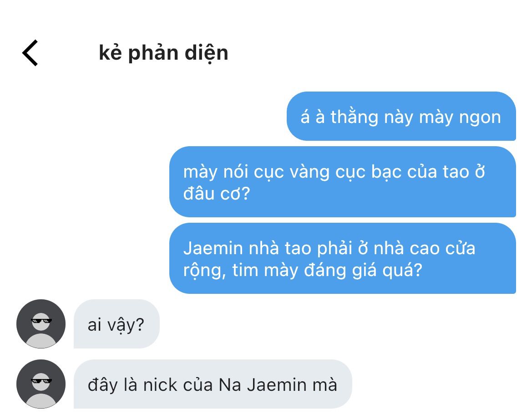Tap the 'mày nói cục vàng cục bạc' bubble
This screenshot has width=532, height=415.
[x=343, y=182]
